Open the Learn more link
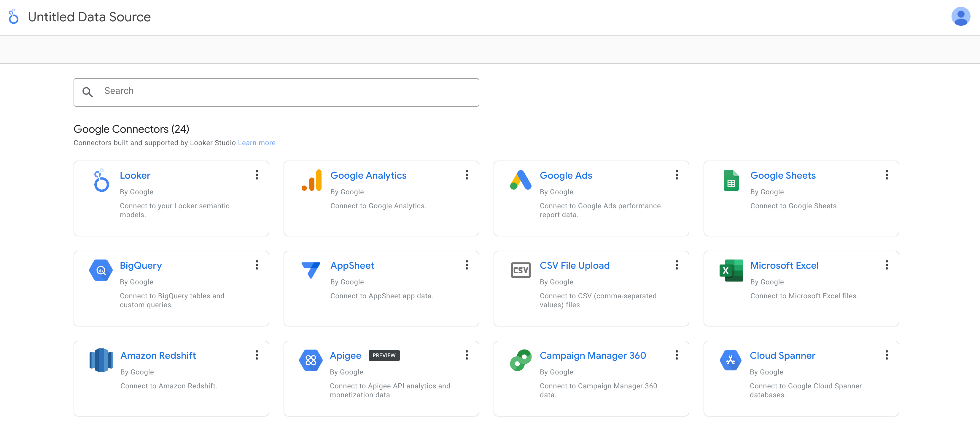This screenshot has width=980, height=426. tap(256, 143)
